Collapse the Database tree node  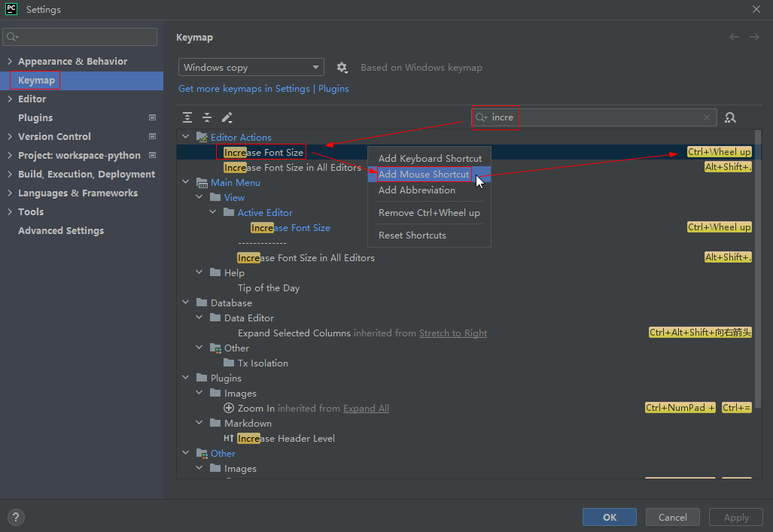[185, 302]
